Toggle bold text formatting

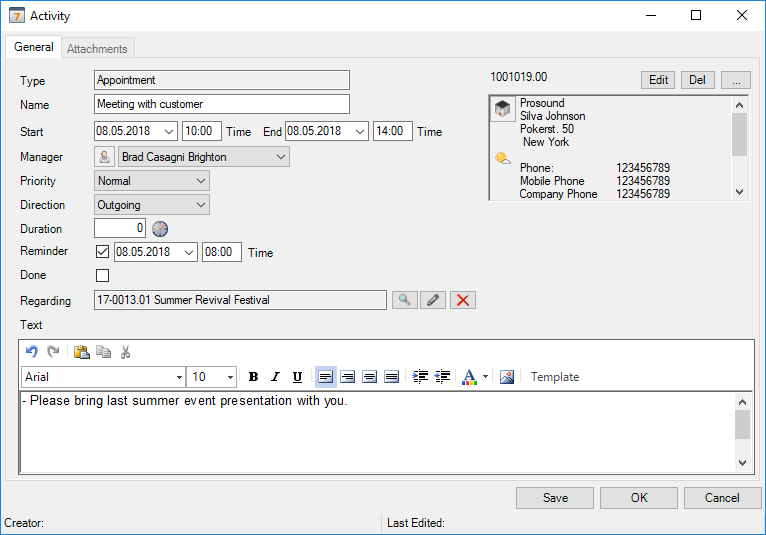click(x=253, y=377)
